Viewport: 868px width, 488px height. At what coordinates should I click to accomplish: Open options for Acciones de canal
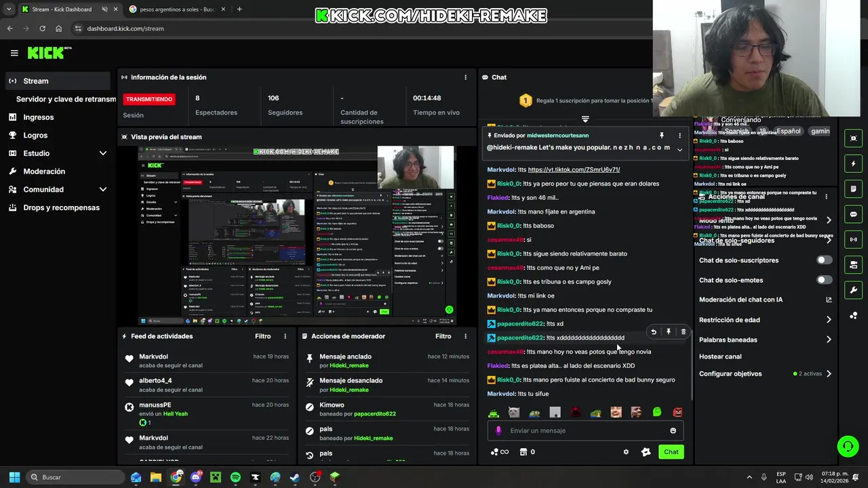[826, 197]
